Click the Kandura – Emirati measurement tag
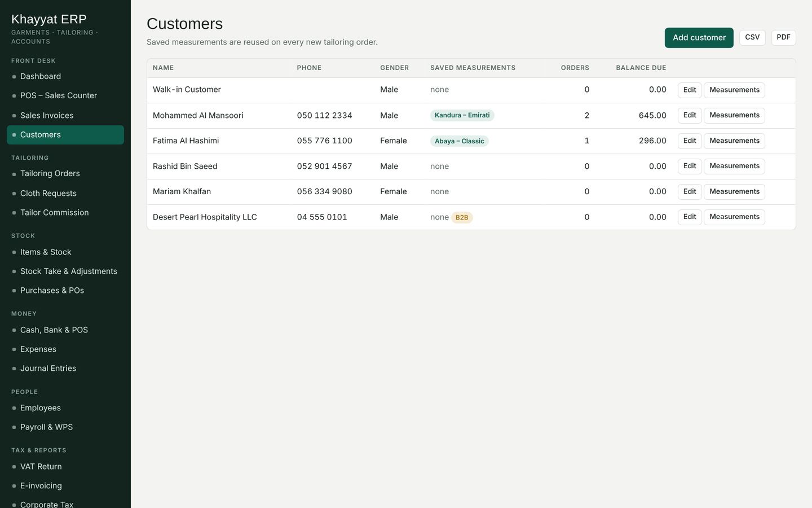812x508 pixels. (x=462, y=115)
